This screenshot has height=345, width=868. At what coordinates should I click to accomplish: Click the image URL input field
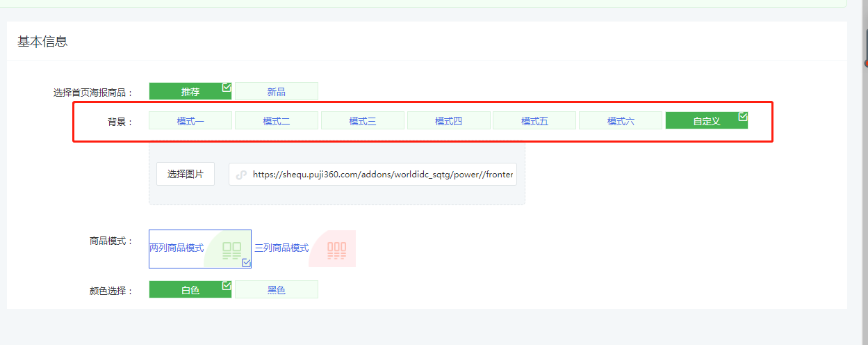(x=372, y=175)
